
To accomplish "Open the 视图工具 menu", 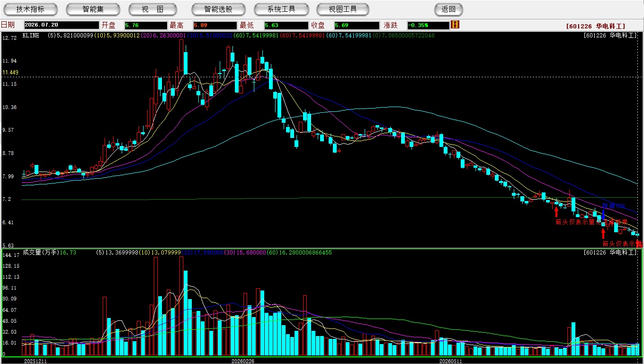I will (x=343, y=9).
